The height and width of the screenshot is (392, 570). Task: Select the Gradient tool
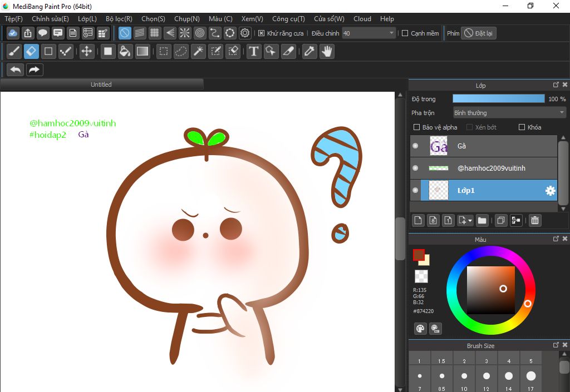tap(142, 52)
